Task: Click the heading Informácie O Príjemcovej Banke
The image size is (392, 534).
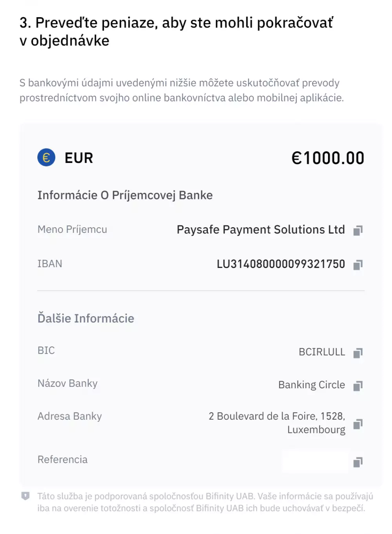Action: pos(125,195)
